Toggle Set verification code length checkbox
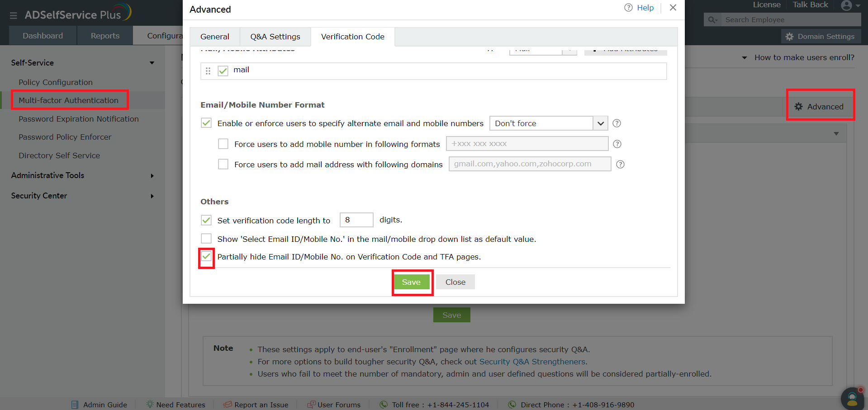Screen dimensions: 868x410 206,220
